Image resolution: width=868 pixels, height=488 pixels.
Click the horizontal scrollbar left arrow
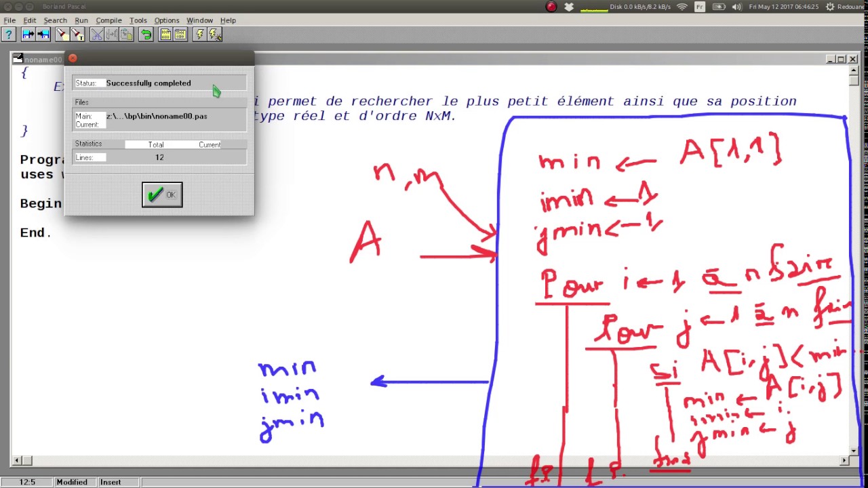click(16, 461)
